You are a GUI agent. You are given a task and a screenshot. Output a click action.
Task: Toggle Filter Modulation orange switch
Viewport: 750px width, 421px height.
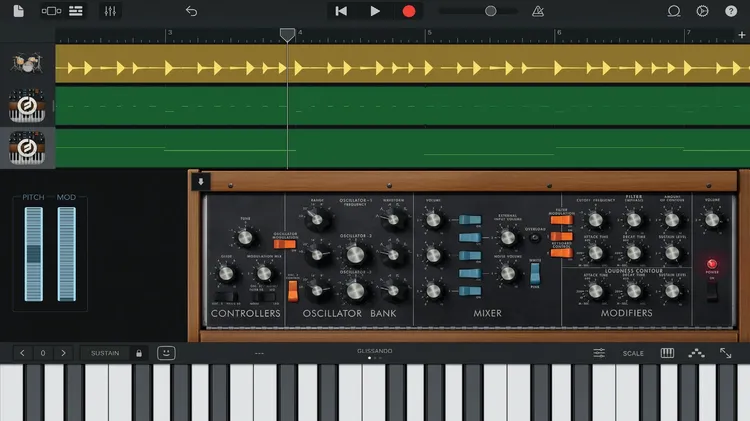pos(562,220)
